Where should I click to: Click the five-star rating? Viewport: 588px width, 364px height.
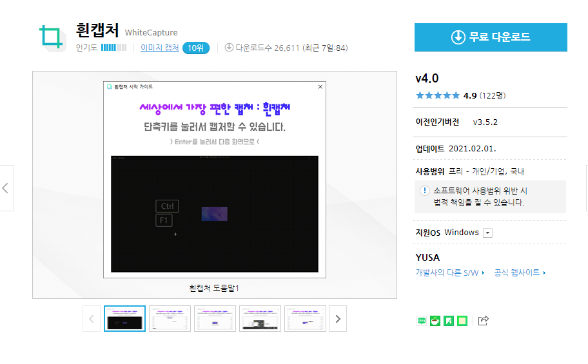coord(438,95)
